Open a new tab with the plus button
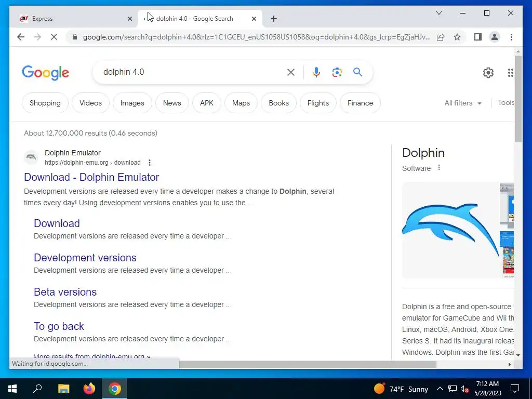This screenshot has width=532, height=399. coord(274,19)
